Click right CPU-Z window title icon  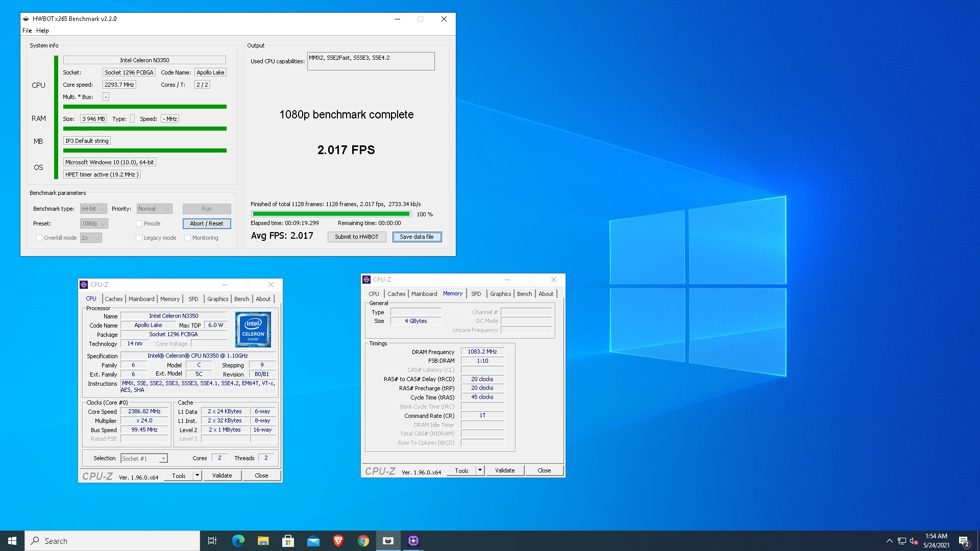(366, 280)
